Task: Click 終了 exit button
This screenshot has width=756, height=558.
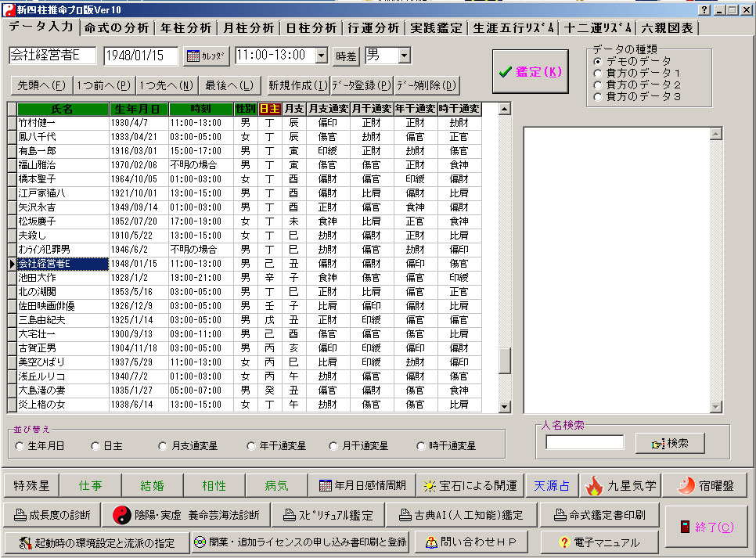Action: pyautogui.click(x=707, y=527)
